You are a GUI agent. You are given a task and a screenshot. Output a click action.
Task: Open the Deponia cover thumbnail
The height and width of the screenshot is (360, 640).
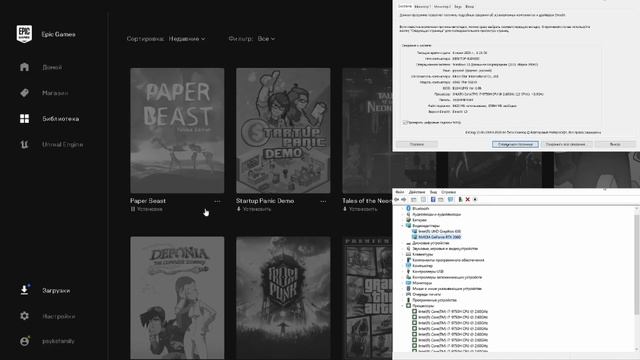pyautogui.click(x=177, y=298)
